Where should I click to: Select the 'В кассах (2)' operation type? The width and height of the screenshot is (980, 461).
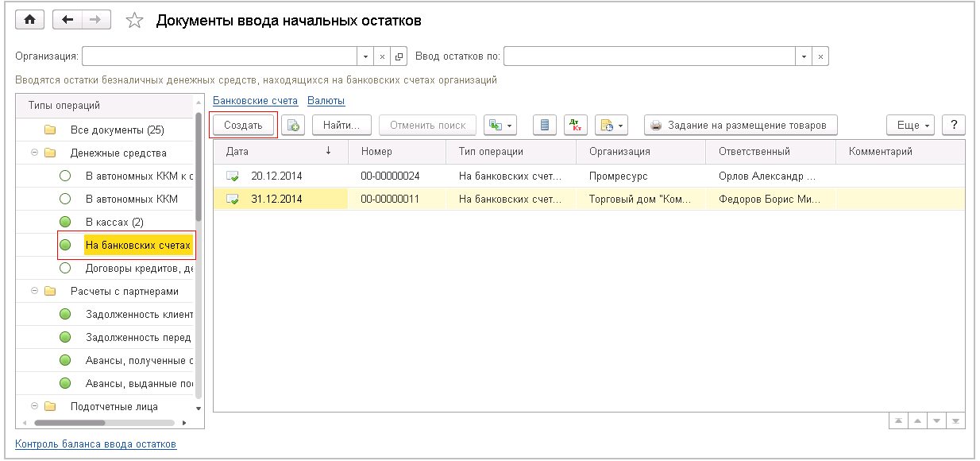point(114,222)
